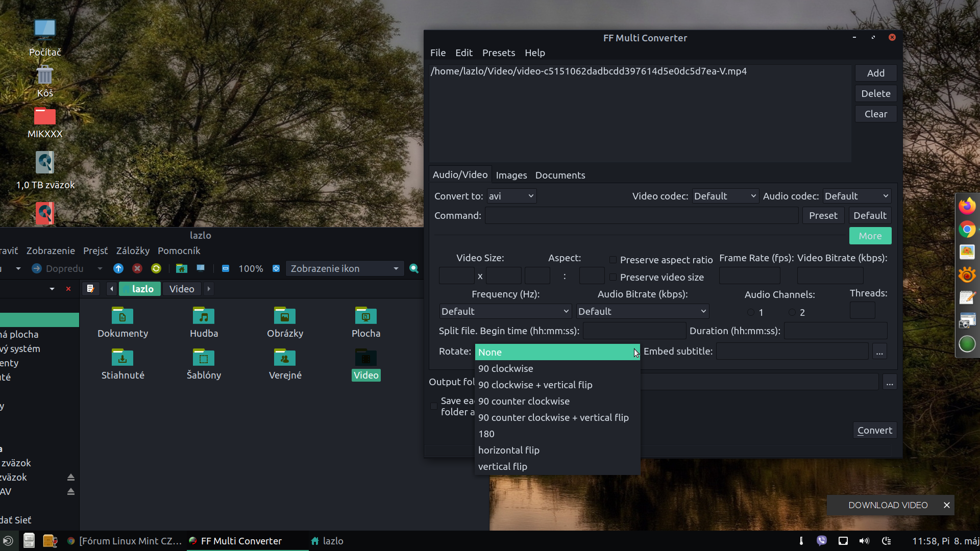Open the file manager search icon
The height and width of the screenshot is (551, 980).
coord(414,268)
